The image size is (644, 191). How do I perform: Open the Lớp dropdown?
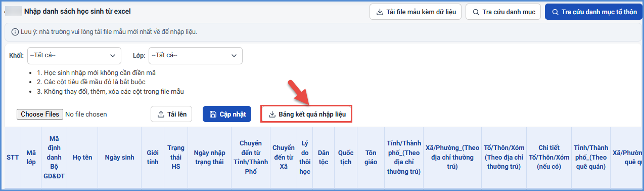(x=195, y=55)
